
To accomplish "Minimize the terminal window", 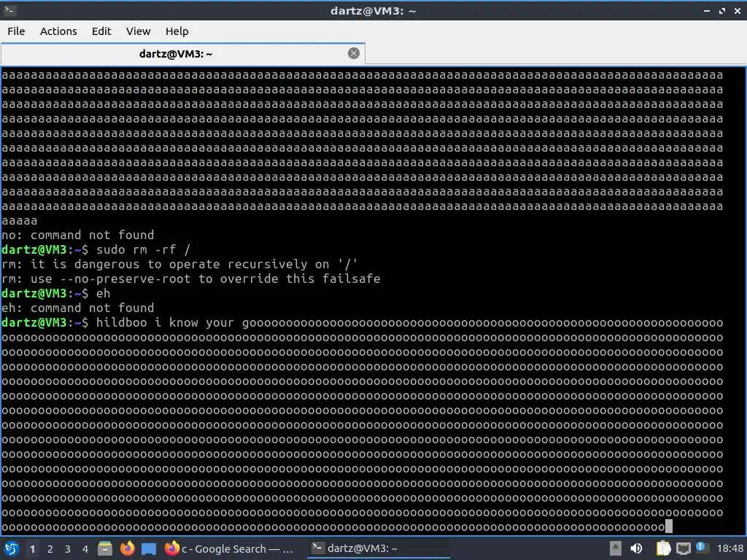I will pos(706,10).
